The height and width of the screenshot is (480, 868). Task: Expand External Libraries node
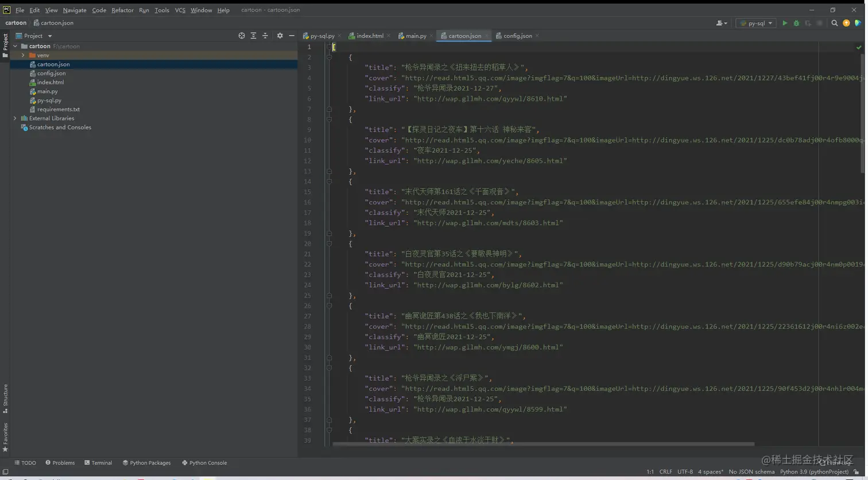point(15,118)
